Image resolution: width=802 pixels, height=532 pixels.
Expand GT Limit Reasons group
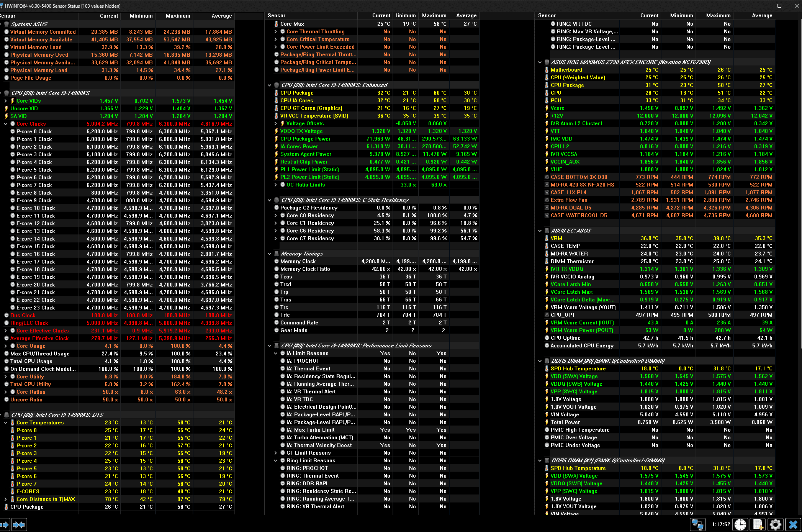(x=275, y=453)
